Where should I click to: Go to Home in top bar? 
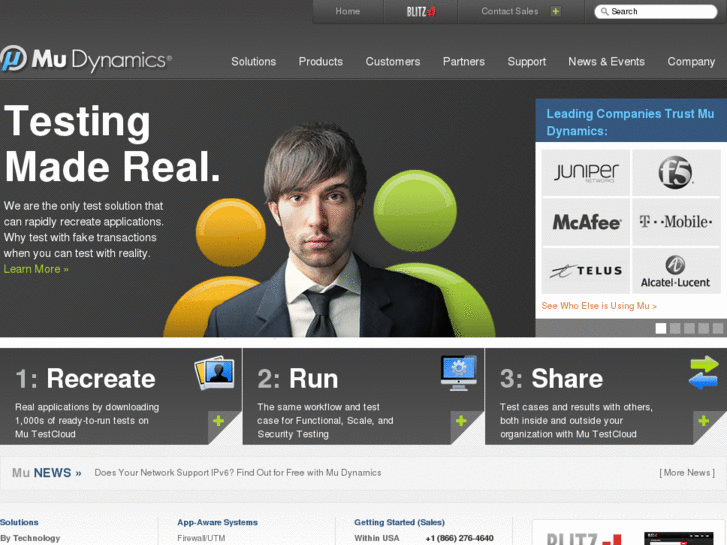click(347, 11)
